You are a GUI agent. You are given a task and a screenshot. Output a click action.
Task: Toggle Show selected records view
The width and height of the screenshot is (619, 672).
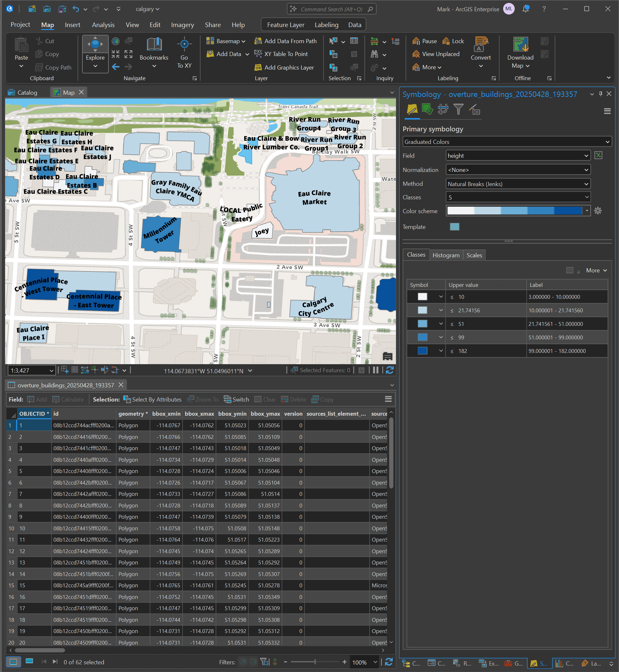click(29, 662)
